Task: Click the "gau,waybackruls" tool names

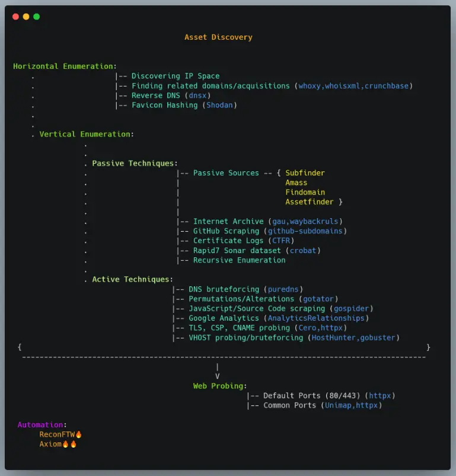Action: [305, 222]
